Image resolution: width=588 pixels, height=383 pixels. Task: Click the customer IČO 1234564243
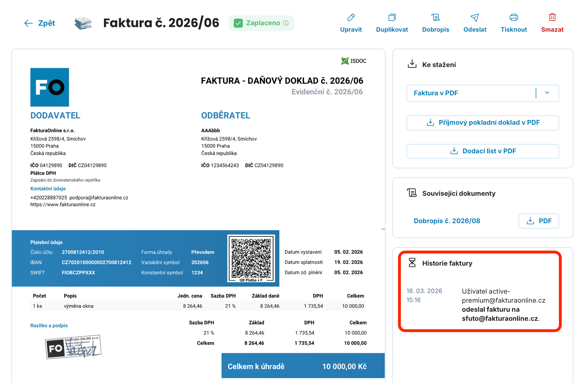pyautogui.click(x=220, y=165)
